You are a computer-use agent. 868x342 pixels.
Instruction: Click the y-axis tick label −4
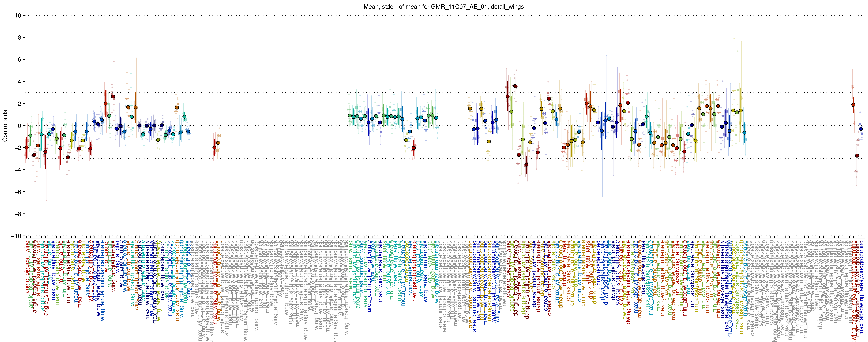pos(17,170)
